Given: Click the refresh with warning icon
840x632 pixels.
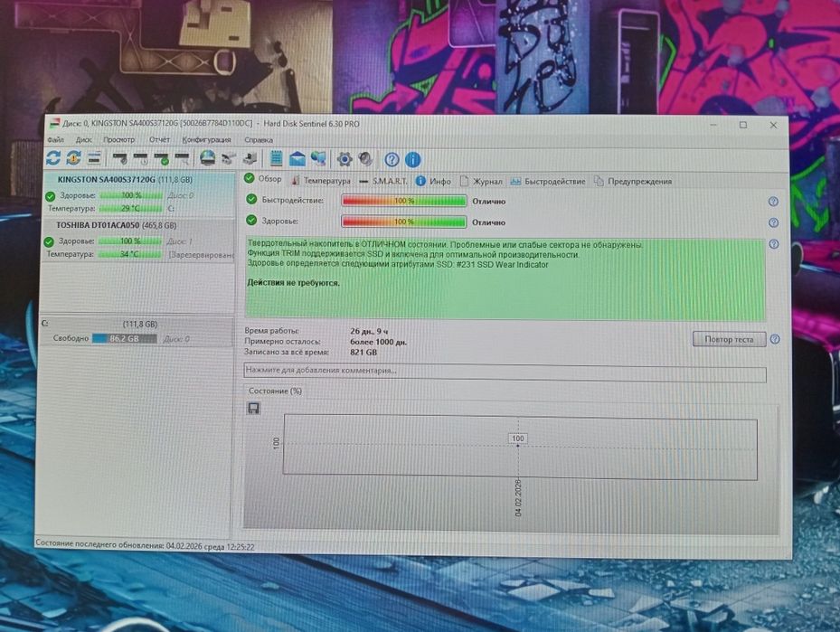Looking at the screenshot, I should pos(73,158).
